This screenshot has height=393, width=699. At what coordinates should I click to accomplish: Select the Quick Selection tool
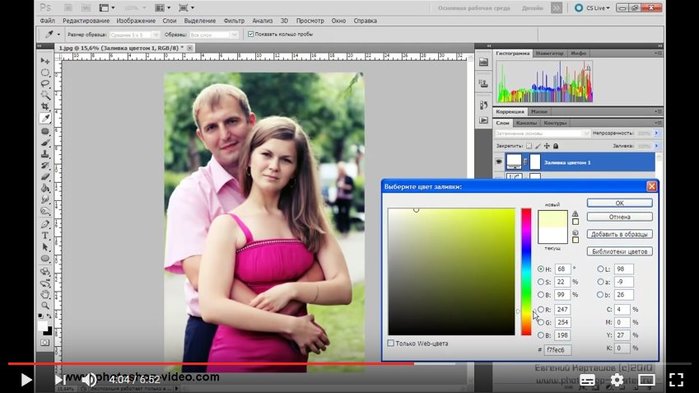click(45, 95)
